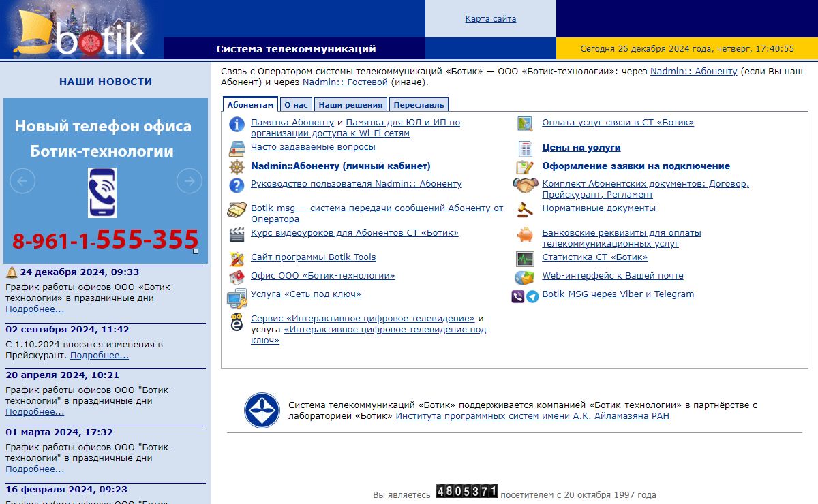Open Подробнее link under 01 марта 2024 news
818x504 pixels.
pyautogui.click(x=35, y=469)
